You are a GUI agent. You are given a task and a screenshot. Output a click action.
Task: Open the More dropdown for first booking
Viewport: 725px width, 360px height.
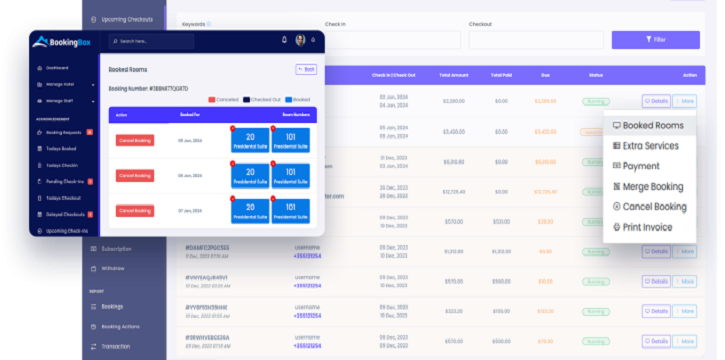click(684, 101)
